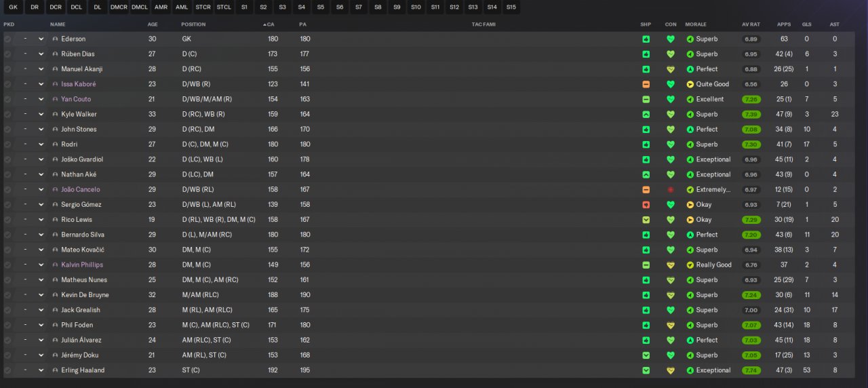Click the person icon beside Rodri

tap(55, 144)
